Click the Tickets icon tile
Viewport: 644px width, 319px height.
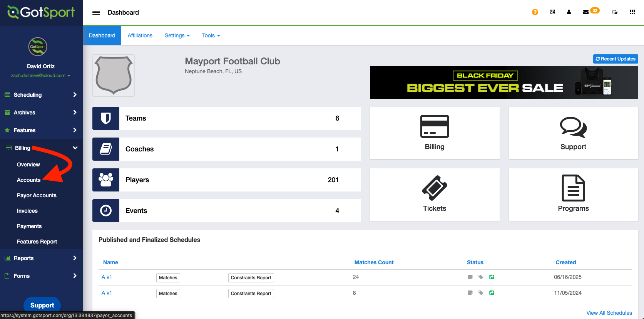point(434,194)
